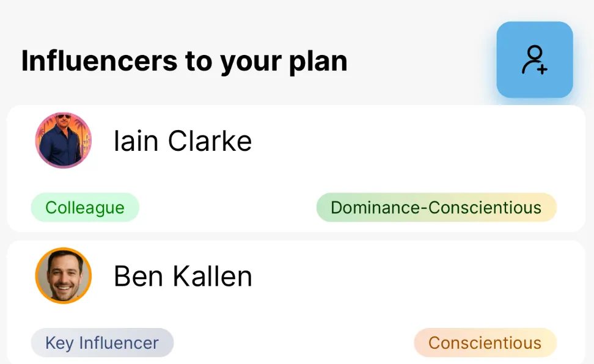The height and width of the screenshot is (364, 594).
Task: Click the Dominance-Conscientious personality badge
Action: (x=436, y=208)
